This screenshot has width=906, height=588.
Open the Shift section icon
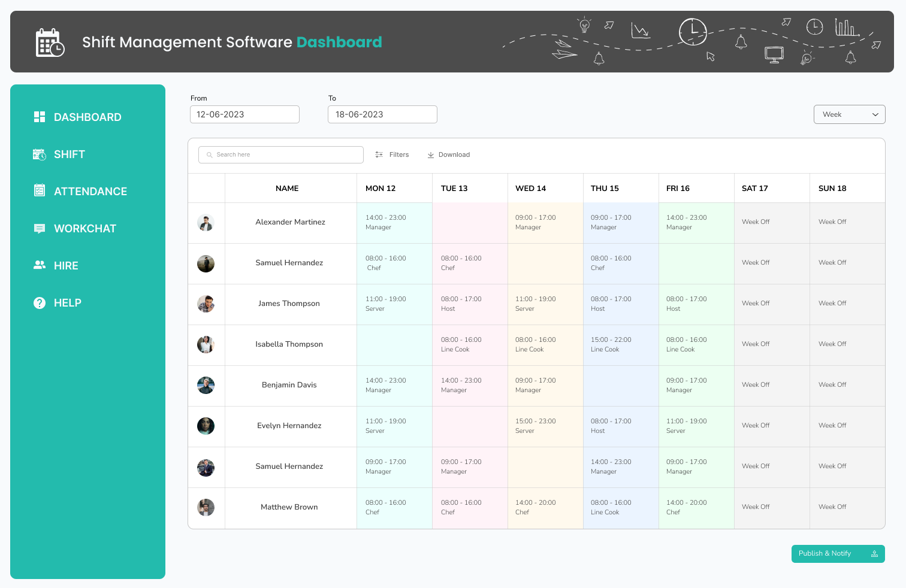pos(40,154)
